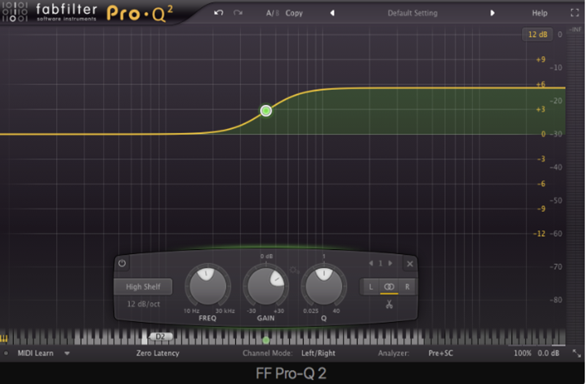Select next band using right arrow
Viewport: 588px width, 384px height.
pyautogui.click(x=390, y=263)
